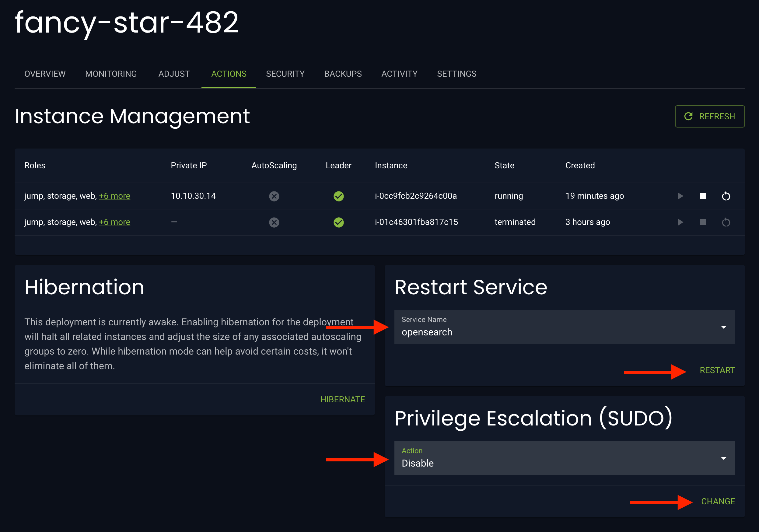Expand '+6 more' roles in first row
The width and height of the screenshot is (759, 532).
tap(114, 196)
